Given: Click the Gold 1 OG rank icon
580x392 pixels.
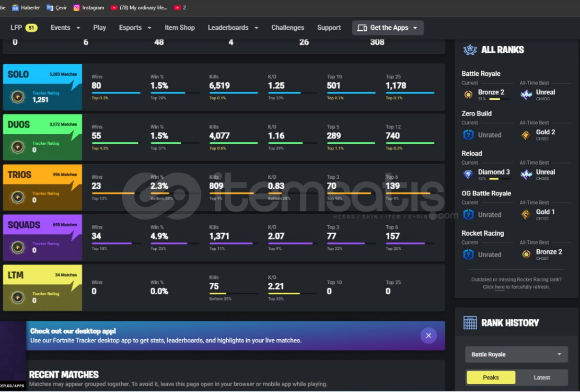Looking at the screenshot, I should pos(526,215).
